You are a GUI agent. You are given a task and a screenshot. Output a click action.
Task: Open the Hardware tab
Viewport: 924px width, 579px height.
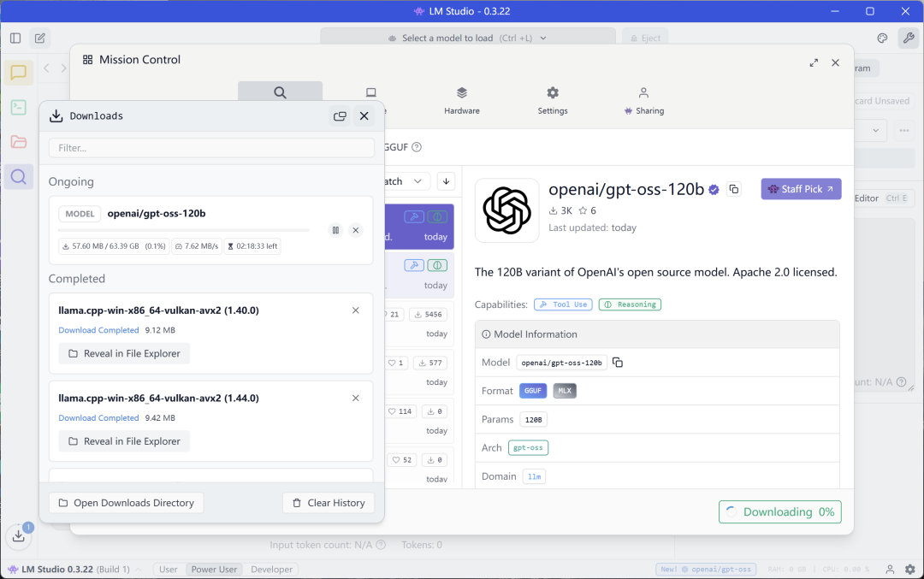461,101
